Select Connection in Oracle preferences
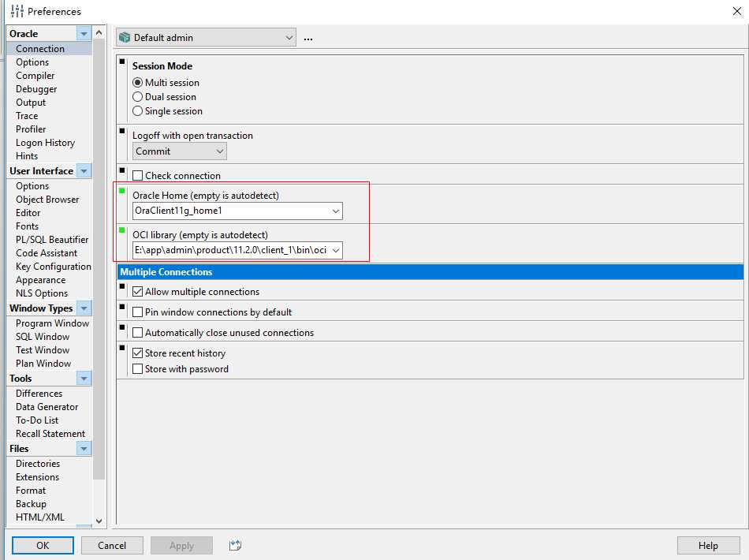749x560 pixels. [40, 49]
